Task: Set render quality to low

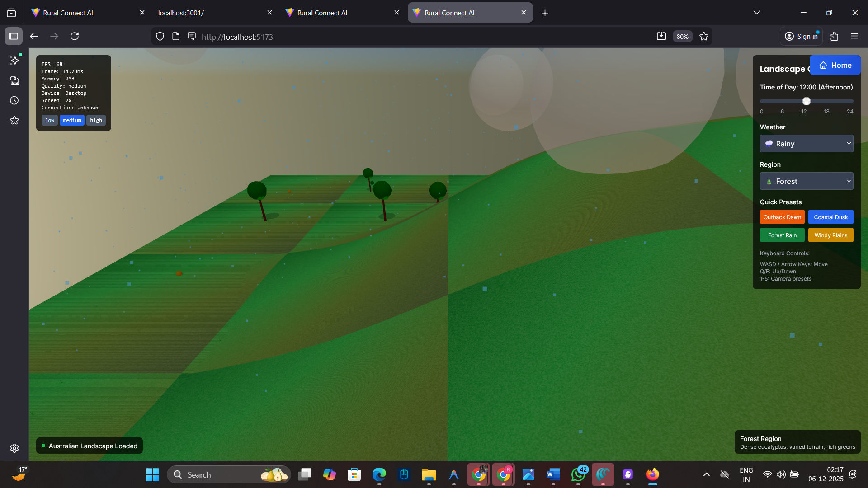Action: pos(50,120)
